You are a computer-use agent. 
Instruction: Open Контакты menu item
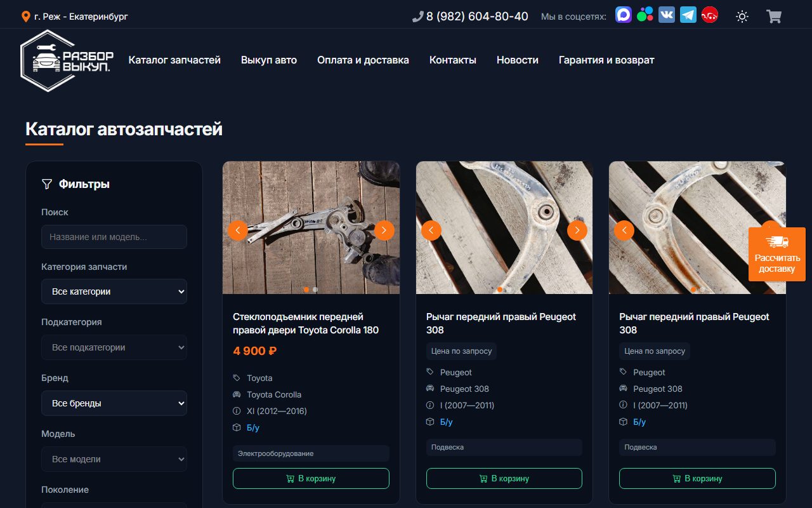pos(453,60)
